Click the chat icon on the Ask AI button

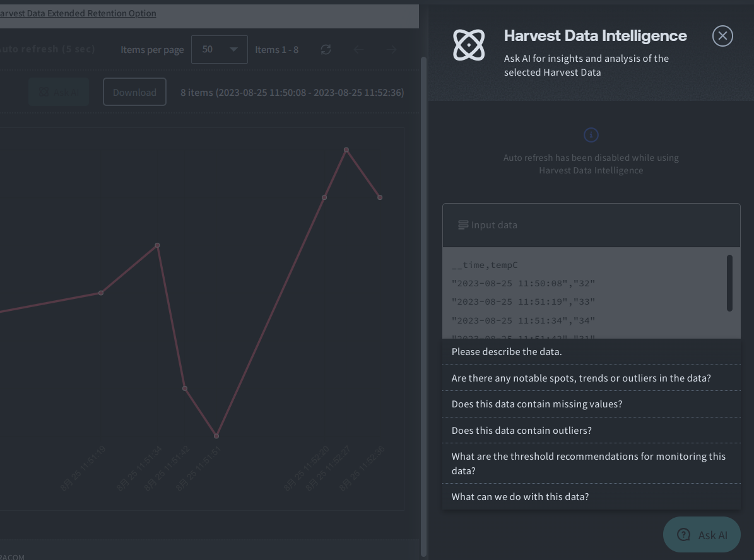pyautogui.click(x=683, y=535)
